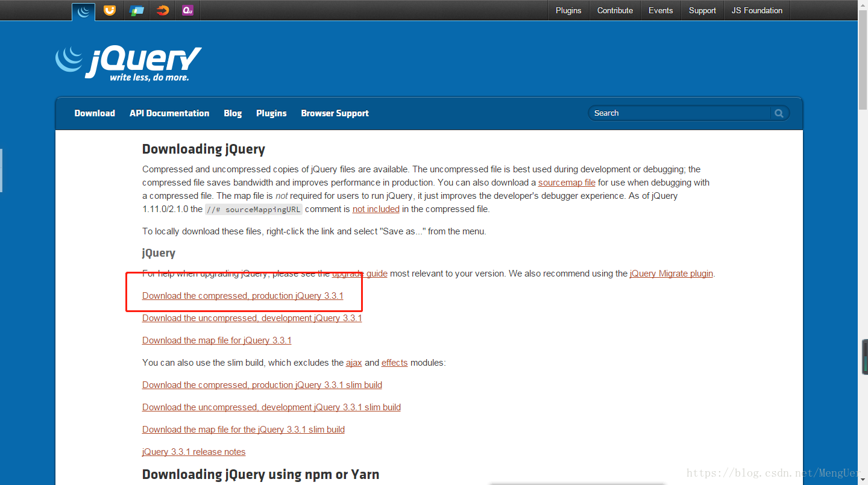This screenshot has width=868, height=485.
Task: Open the jQuery Mobile project icon
Action: click(137, 10)
